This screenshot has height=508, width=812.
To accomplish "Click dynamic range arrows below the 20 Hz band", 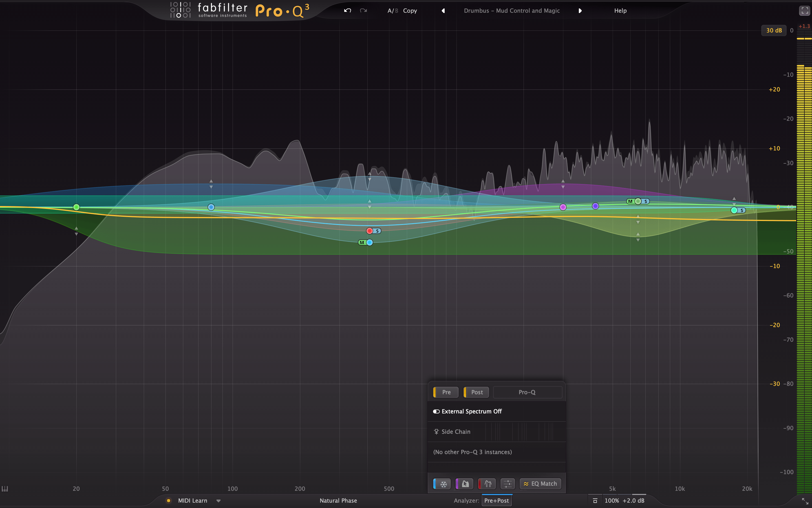I will 76,231.
